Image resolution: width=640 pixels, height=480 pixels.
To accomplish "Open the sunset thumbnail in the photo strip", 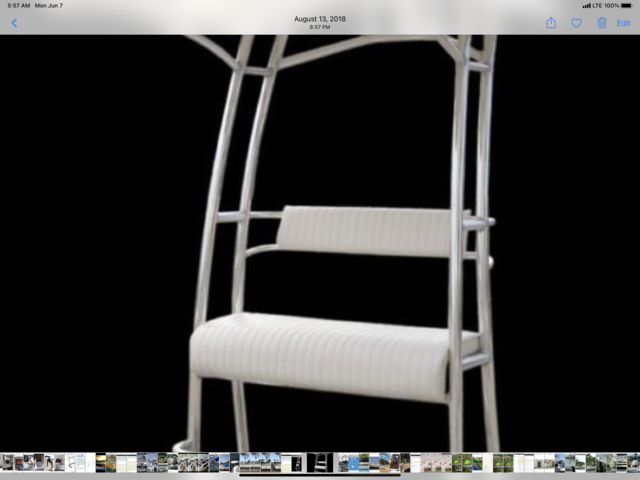I will tap(101, 462).
